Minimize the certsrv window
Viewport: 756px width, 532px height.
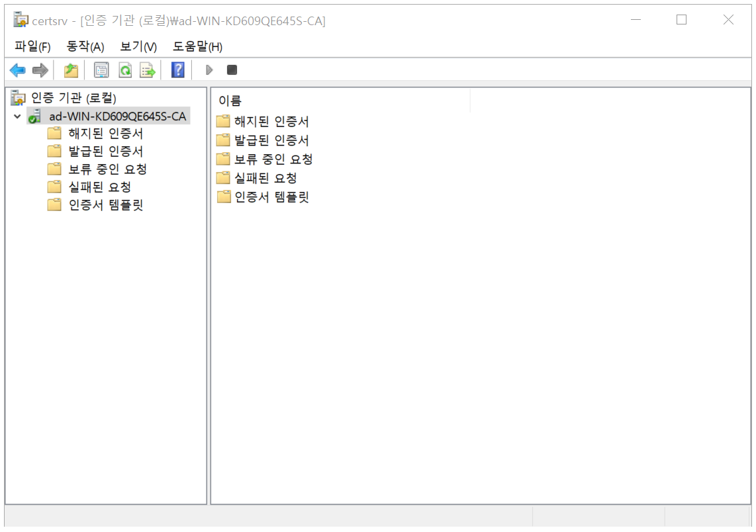(x=636, y=20)
